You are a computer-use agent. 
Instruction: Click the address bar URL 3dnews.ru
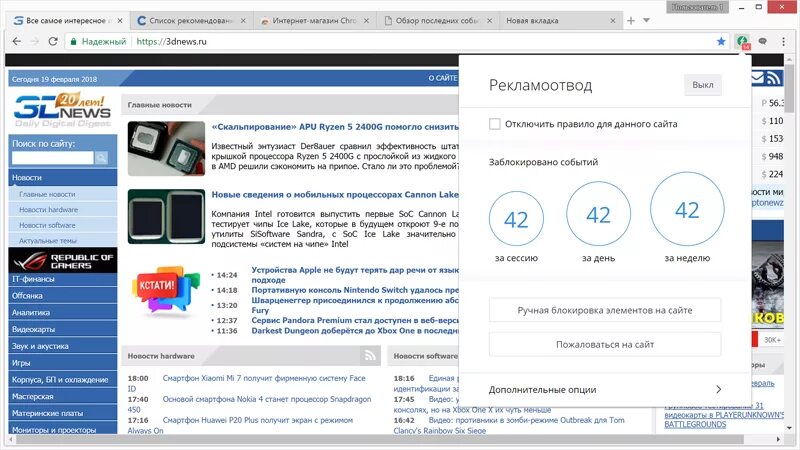(171, 41)
